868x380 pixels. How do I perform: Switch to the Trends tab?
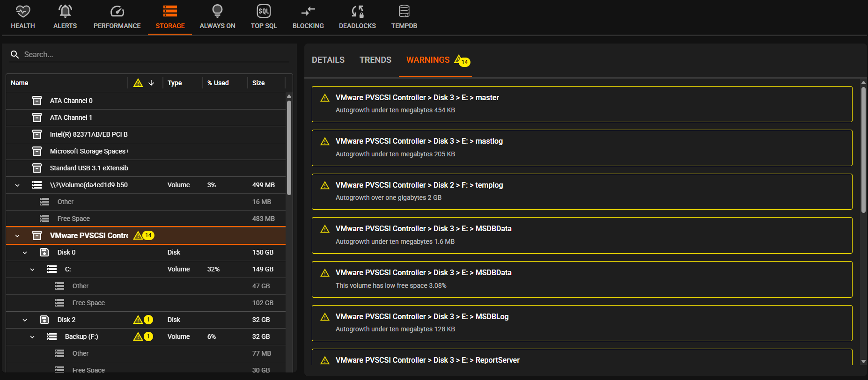pyautogui.click(x=375, y=60)
